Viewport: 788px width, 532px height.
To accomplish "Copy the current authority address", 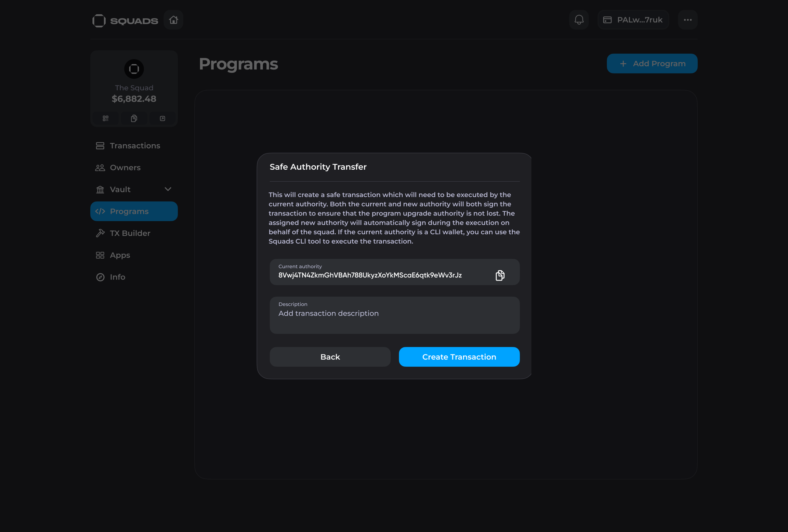I will 500,275.
